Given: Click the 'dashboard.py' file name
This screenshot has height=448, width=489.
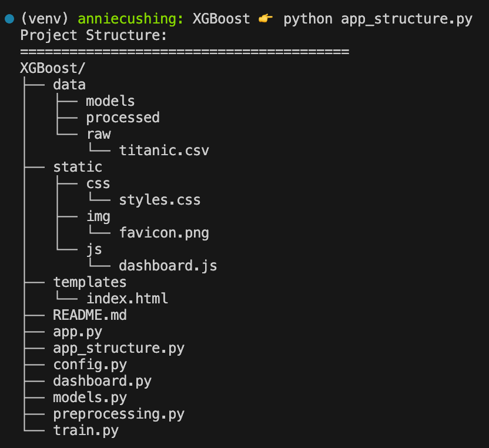Looking at the screenshot, I should (x=102, y=381).
